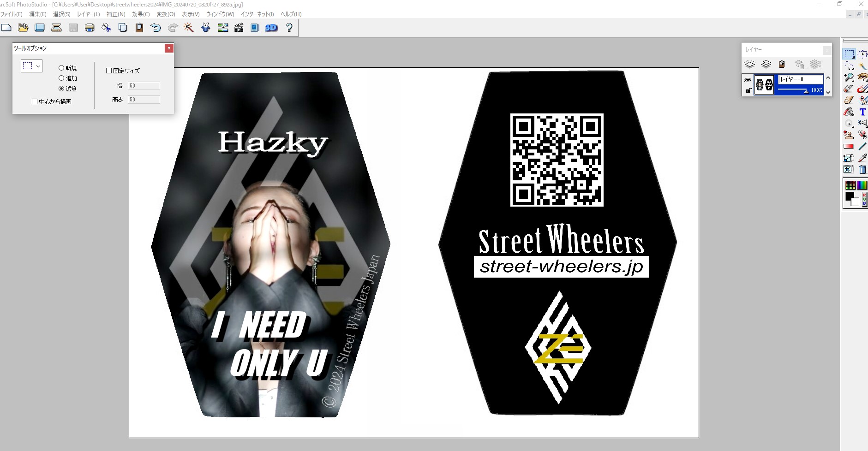868x451 pixels.
Task: Undo last action with the undo arrow
Action: 156,28
